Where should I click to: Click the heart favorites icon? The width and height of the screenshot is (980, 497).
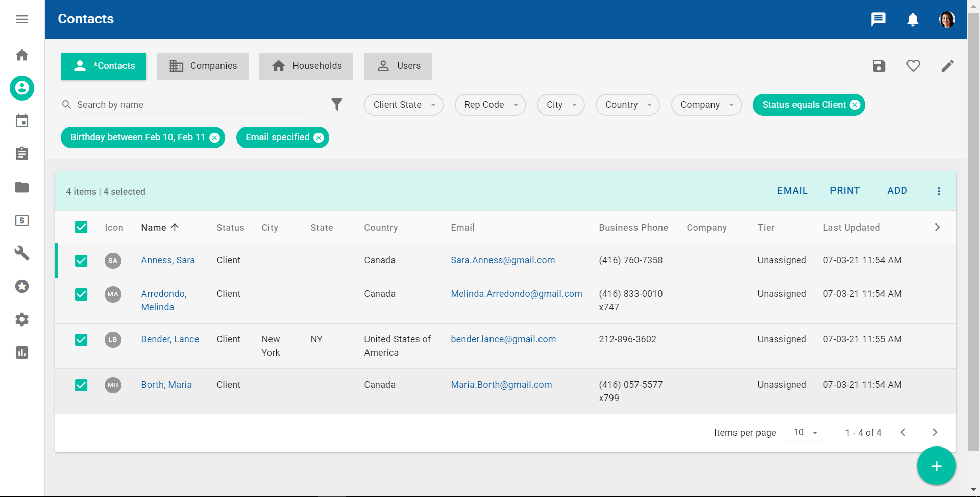pyautogui.click(x=913, y=66)
